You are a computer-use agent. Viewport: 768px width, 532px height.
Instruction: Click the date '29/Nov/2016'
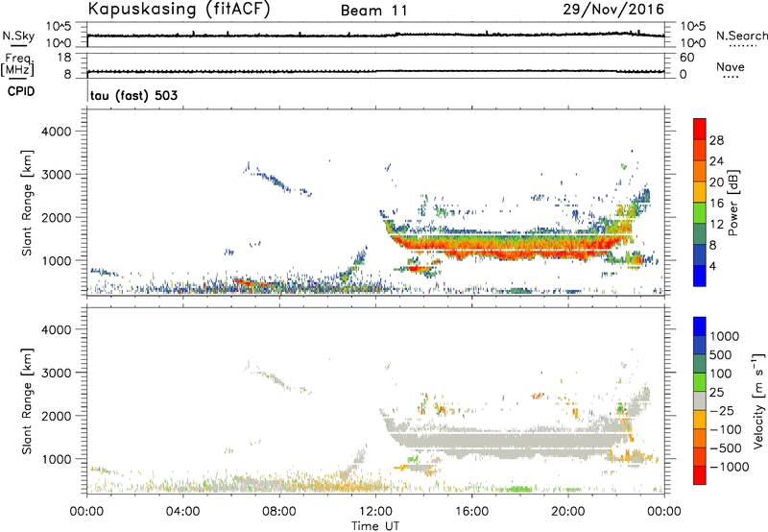[x=613, y=10]
